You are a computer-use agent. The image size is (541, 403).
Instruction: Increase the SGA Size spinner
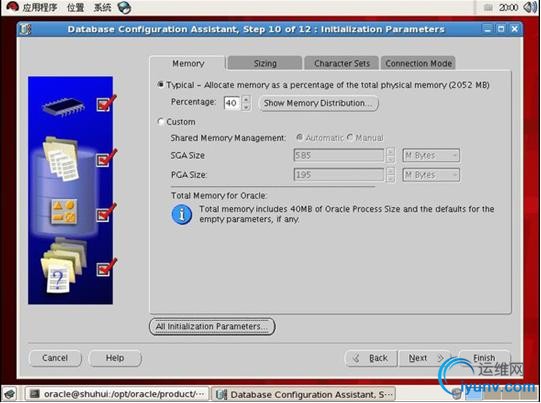tap(390, 152)
